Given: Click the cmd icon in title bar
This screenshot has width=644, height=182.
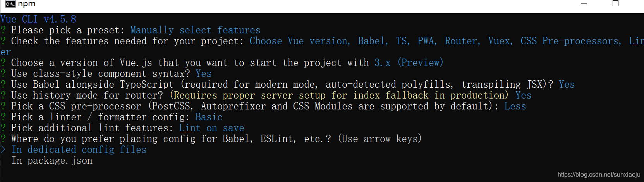Looking at the screenshot, I should tap(10, 4).
